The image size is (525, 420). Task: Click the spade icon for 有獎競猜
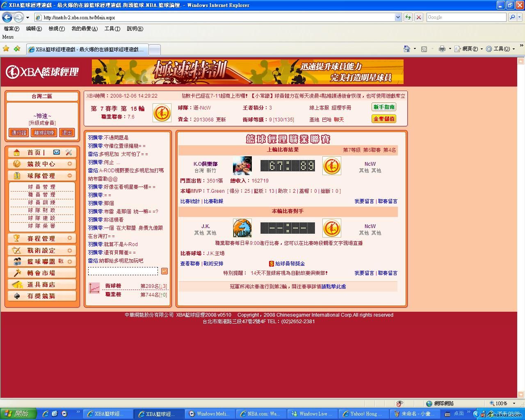point(17,296)
